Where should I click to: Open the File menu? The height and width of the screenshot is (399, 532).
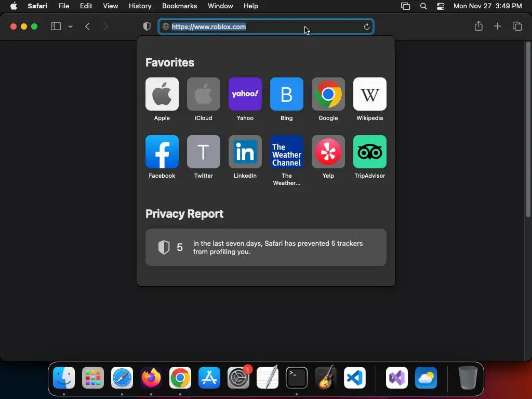(x=63, y=6)
